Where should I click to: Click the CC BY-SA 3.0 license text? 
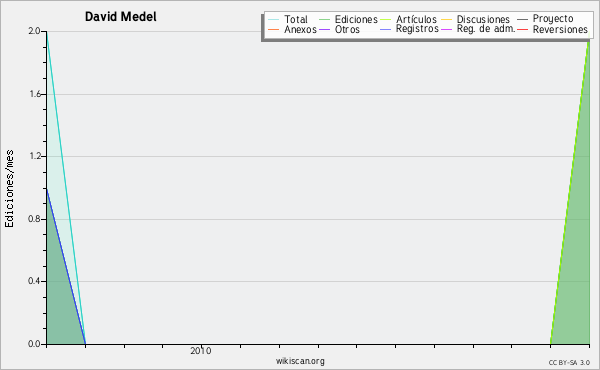click(x=569, y=363)
